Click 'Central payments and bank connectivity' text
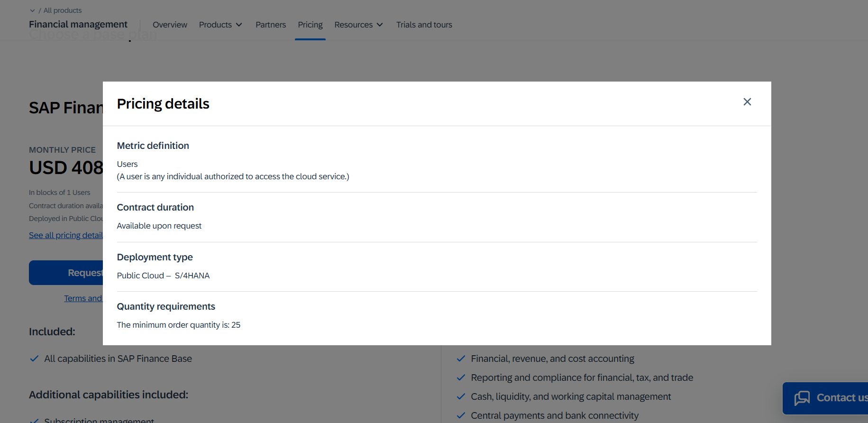This screenshot has width=868, height=423. [555, 415]
